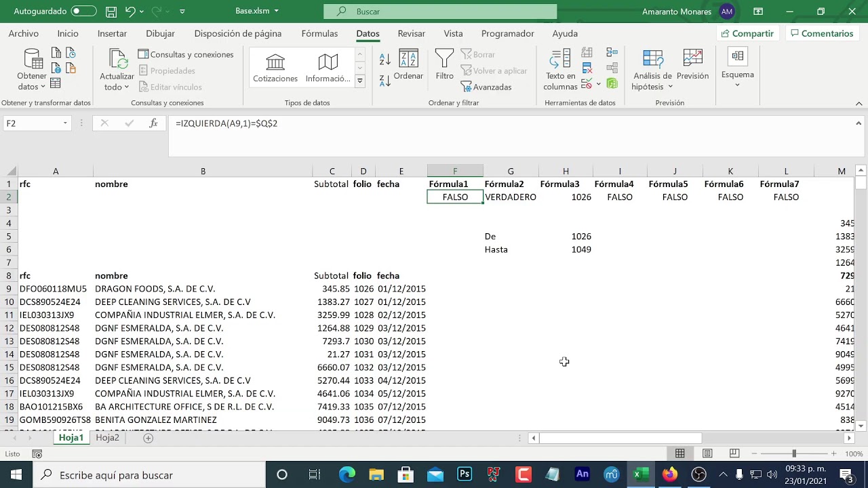Click the Compartir button
This screenshot has width=868, height=488.
pos(747,33)
